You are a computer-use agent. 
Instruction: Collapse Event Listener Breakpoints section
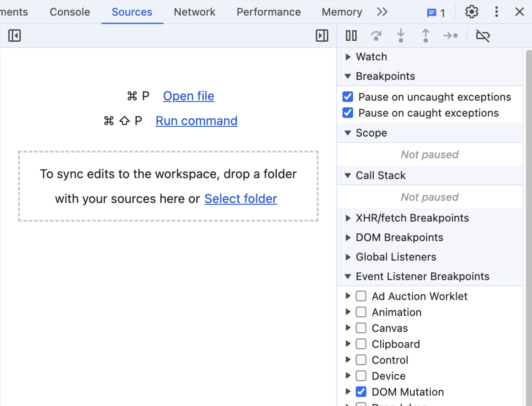click(x=430, y=276)
